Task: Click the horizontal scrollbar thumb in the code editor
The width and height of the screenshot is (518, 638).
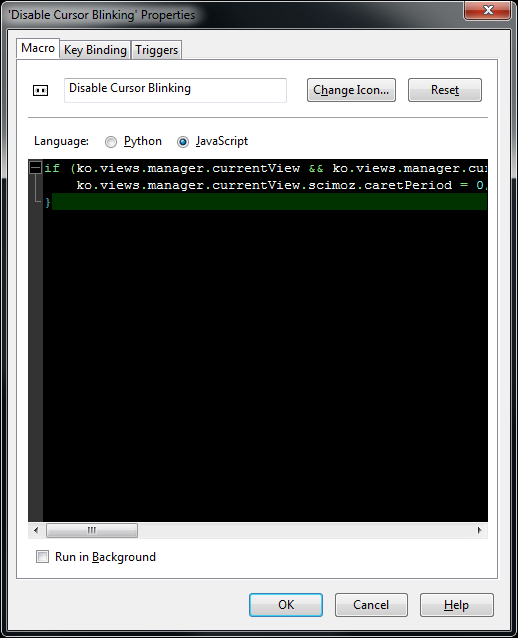Action: tap(92, 530)
